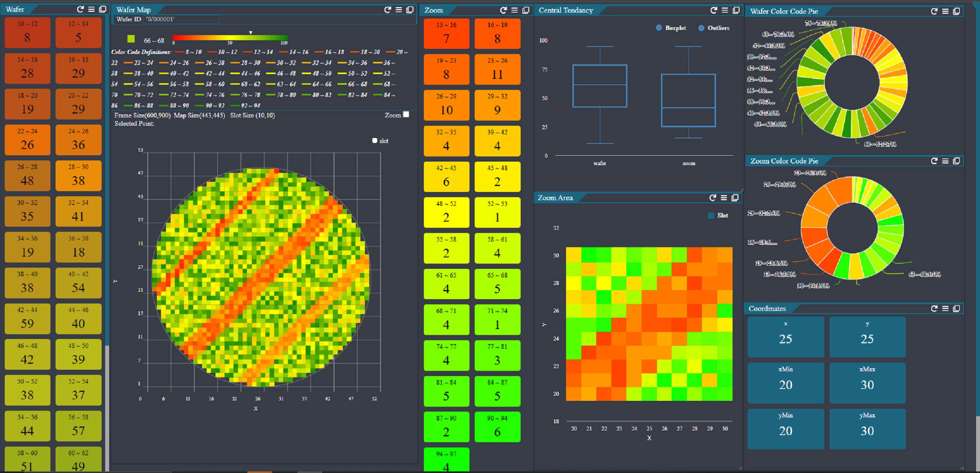Image resolution: width=980 pixels, height=473 pixels.
Task: Click Zoom Area panel copy icon
Action: pos(735,198)
